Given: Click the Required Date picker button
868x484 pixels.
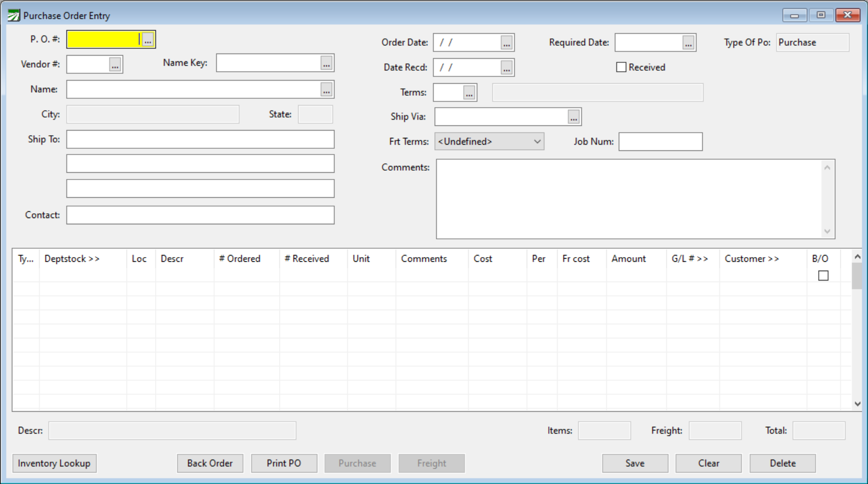Looking at the screenshot, I should point(688,43).
